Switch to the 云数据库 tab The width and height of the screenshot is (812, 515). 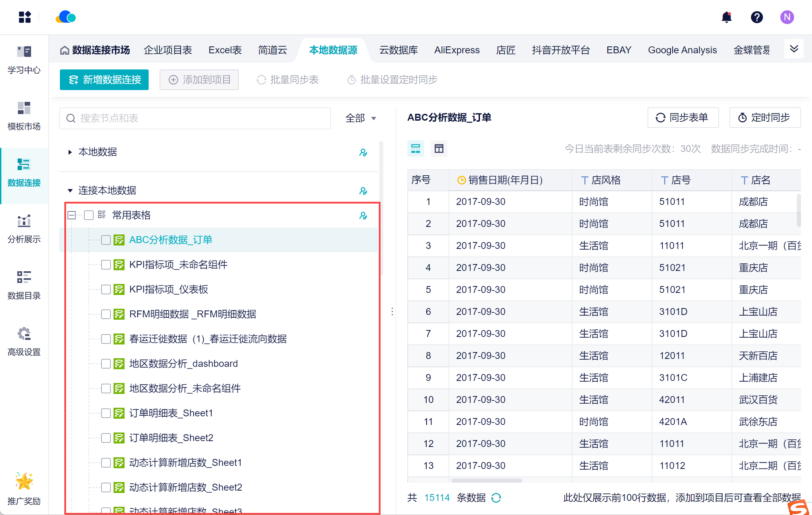(x=398, y=50)
